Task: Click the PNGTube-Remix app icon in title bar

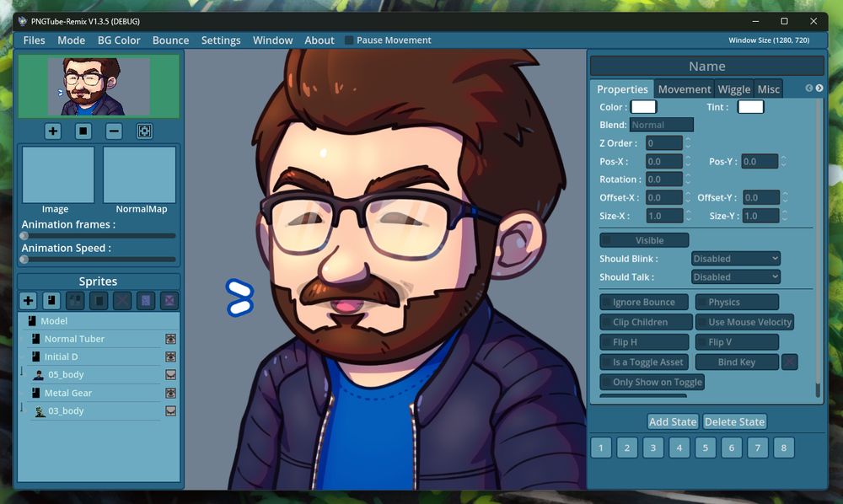Action: coord(23,22)
